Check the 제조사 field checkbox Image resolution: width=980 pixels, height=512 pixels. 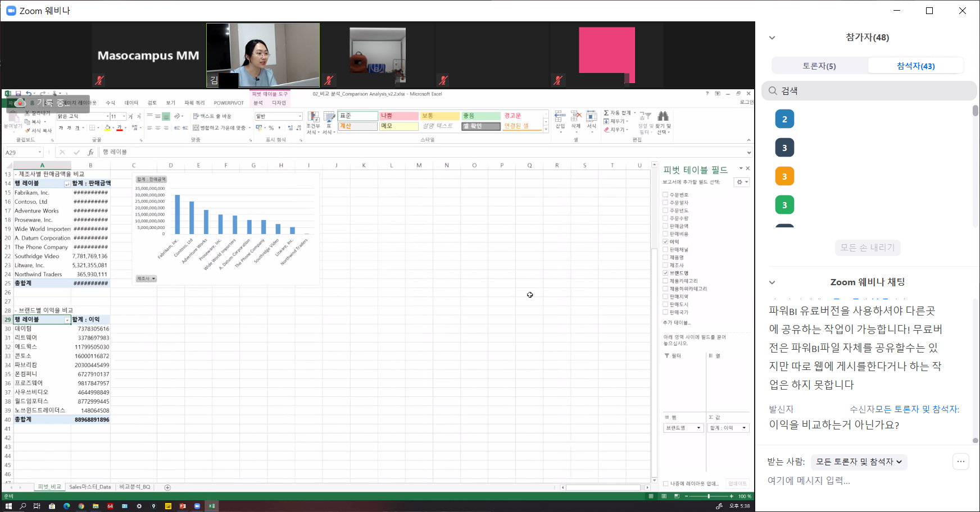tap(665, 266)
